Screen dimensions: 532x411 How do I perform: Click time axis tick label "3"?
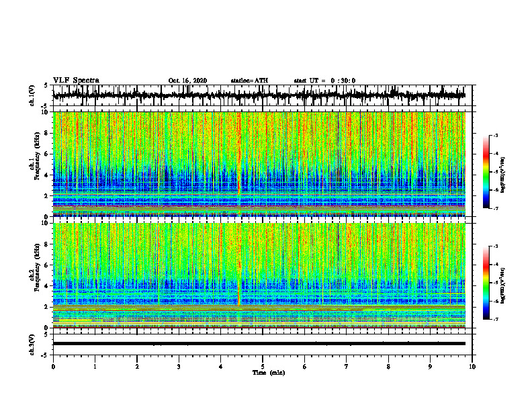tap(179, 367)
